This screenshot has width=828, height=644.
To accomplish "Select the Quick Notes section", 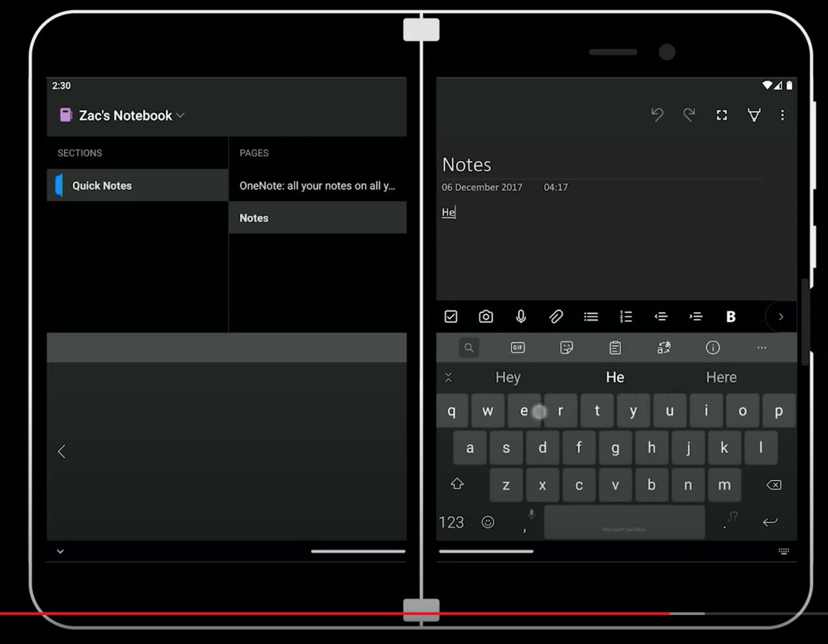I will pos(138,186).
